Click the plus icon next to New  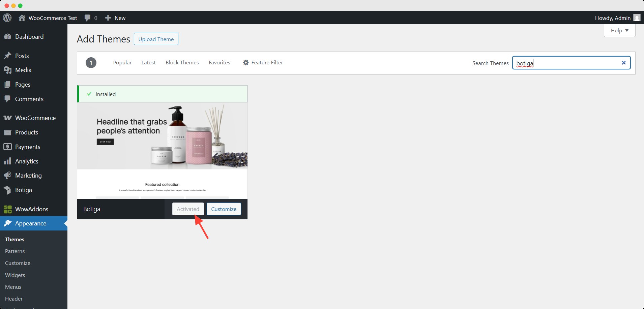click(108, 18)
